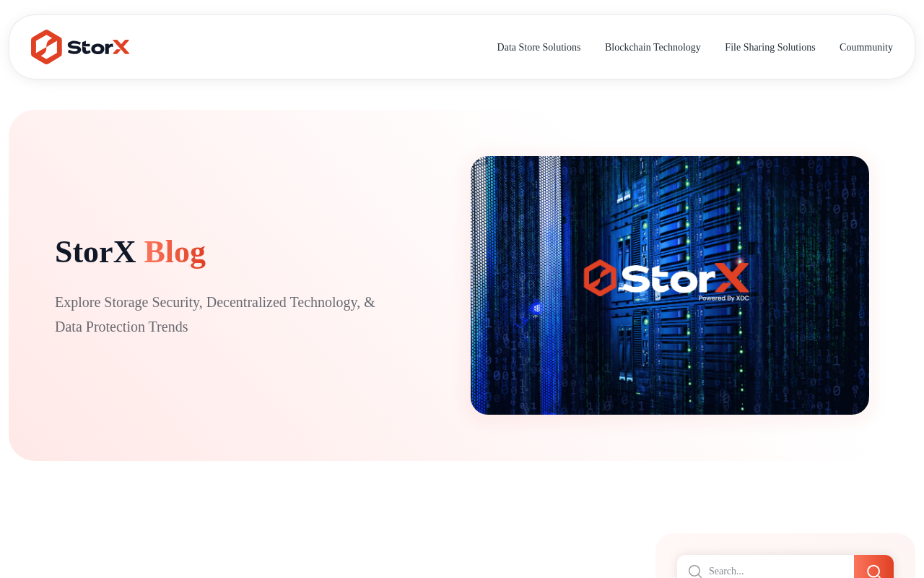The image size is (924, 578).
Task: Open the Blockchain Technology menu
Action: coord(653,47)
